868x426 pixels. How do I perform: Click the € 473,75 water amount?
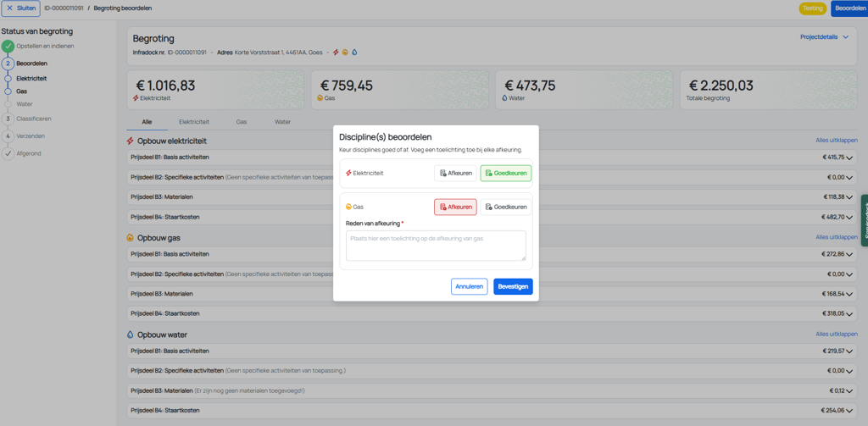coord(531,86)
